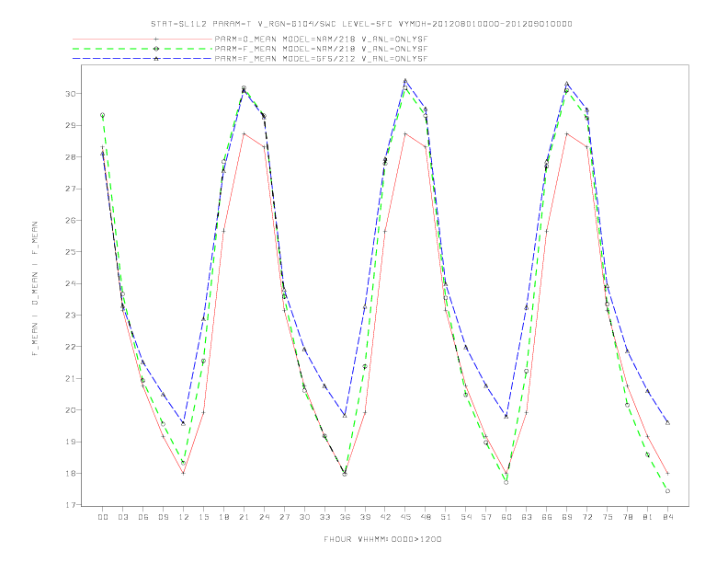This screenshot has height=563, width=728.
Task: Click the blue triangle peak at hour 45
Action: [x=405, y=81]
